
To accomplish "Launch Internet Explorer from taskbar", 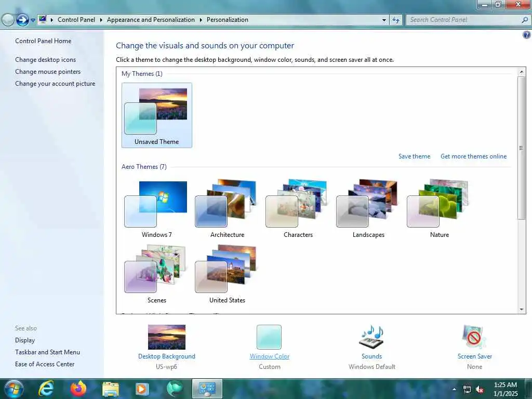I will [x=46, y=389].
